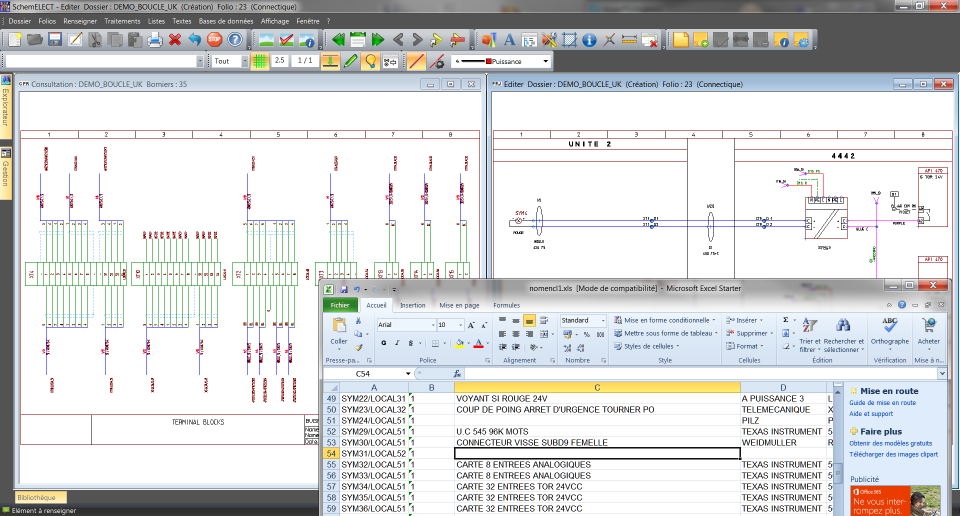Toggle the red diagonal line wire tool

[x=416, y=61]
